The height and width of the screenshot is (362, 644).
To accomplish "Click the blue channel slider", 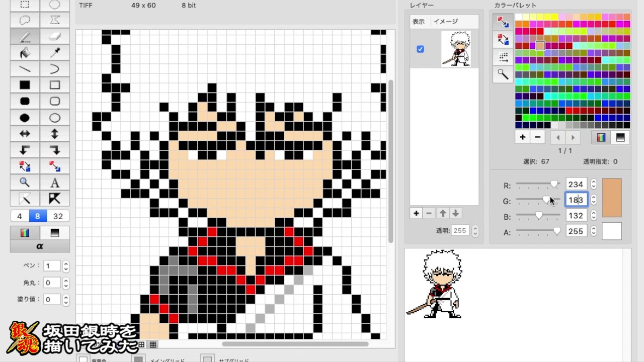I will tap(538, 216).
